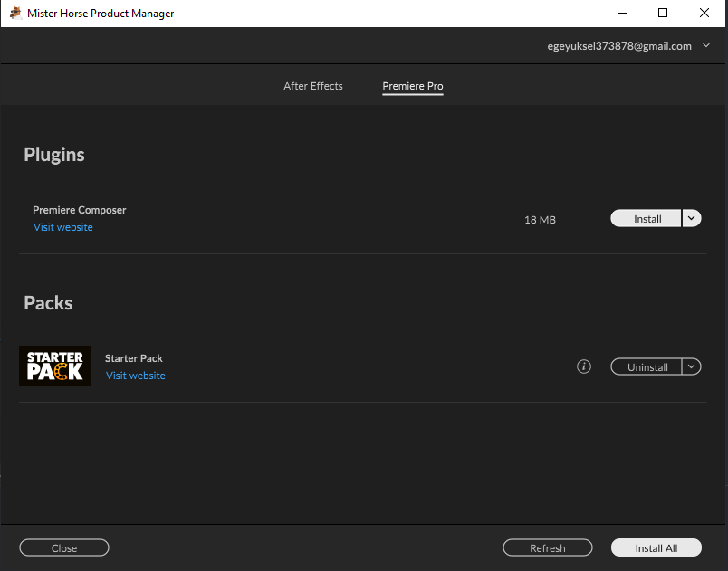
Task: Click the Starter Pack thumbnail image
Action: pos(54,366)
